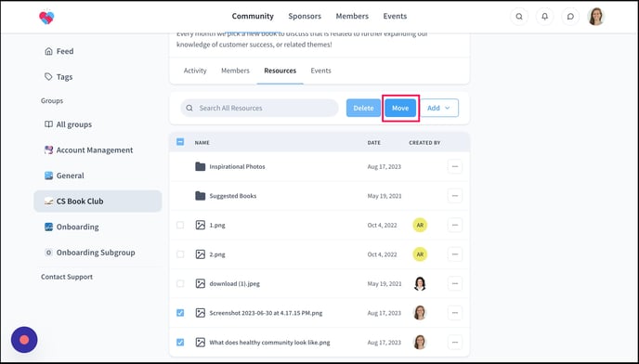Open Inspirational Photos folder name
639x364 pixels.
tap(237, 166)
